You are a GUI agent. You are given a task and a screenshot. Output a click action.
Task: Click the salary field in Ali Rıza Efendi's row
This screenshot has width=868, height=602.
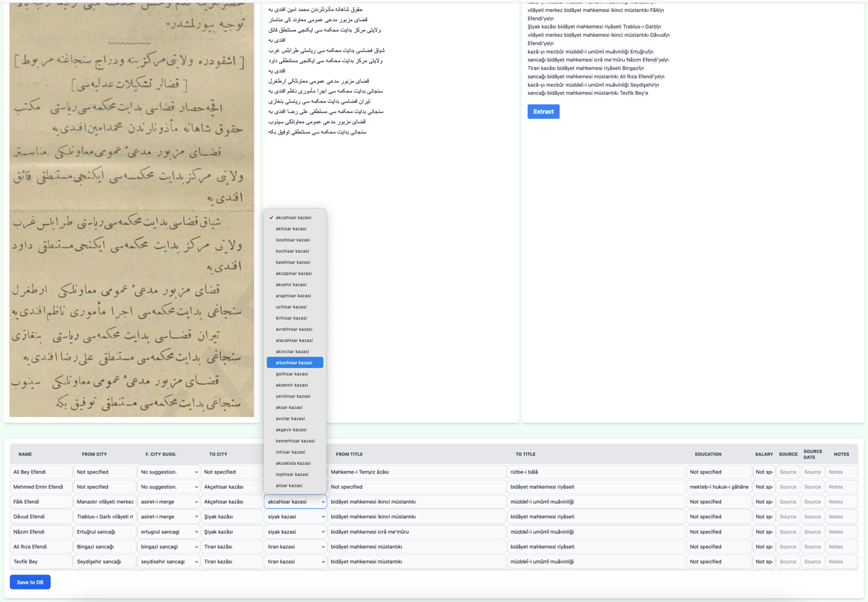(763, 546)
